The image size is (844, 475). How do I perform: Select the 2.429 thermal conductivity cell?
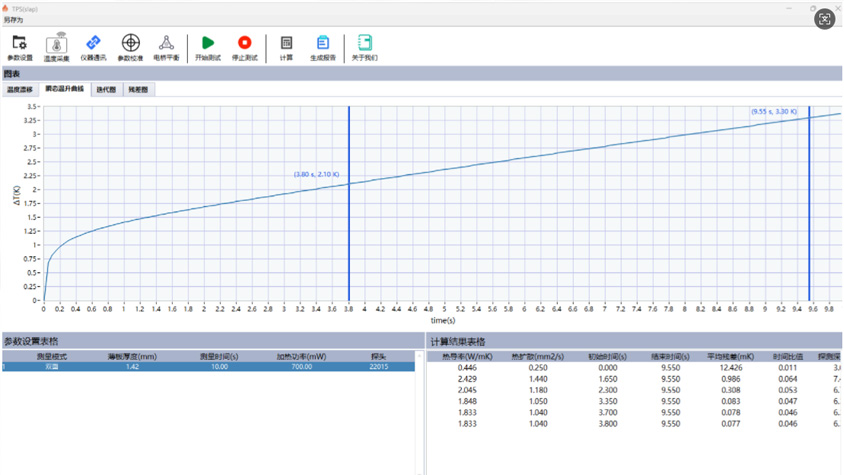(467, 379)
